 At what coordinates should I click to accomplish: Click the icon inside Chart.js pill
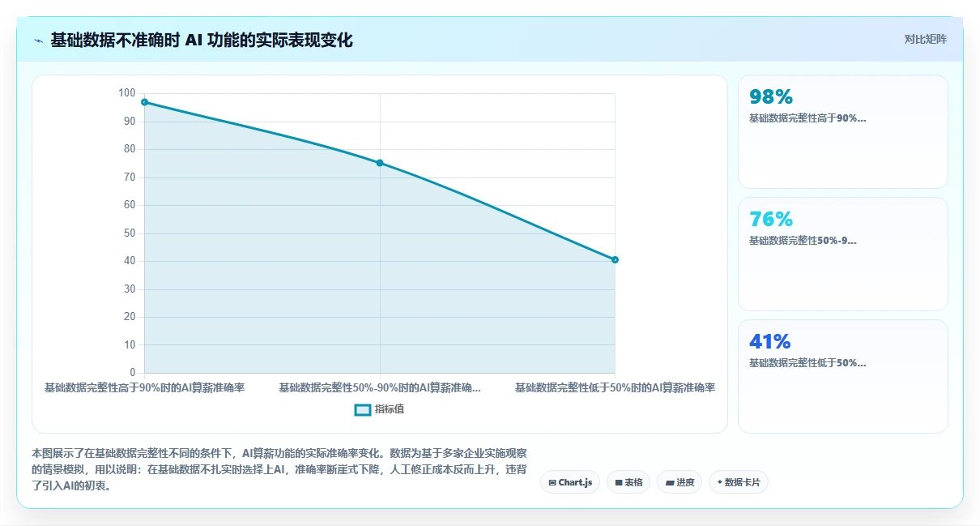(x=552, y=483)
